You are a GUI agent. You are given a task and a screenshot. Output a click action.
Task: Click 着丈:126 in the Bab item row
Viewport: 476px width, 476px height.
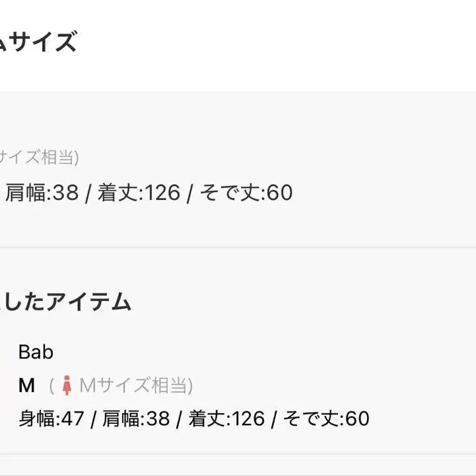(x=226, y=419)
